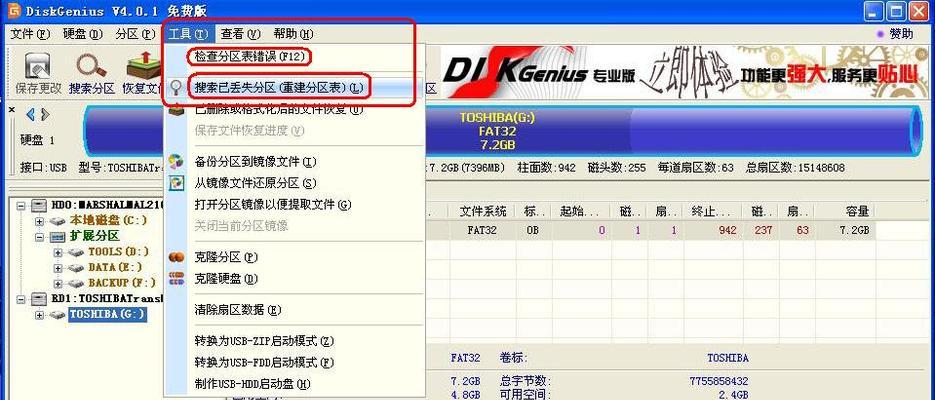Screen dimensions: 935x400
Task: Click the previous disk left arrow
Action: (x=30, y=114)
